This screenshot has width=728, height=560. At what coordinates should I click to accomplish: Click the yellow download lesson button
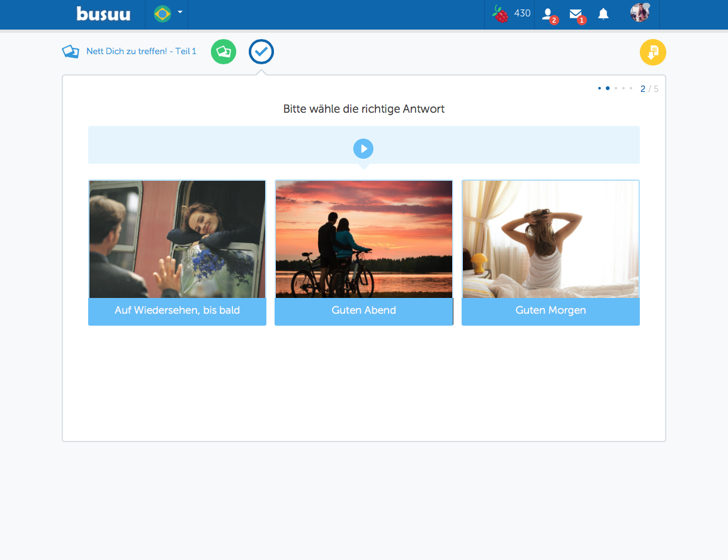coord(653,52)
